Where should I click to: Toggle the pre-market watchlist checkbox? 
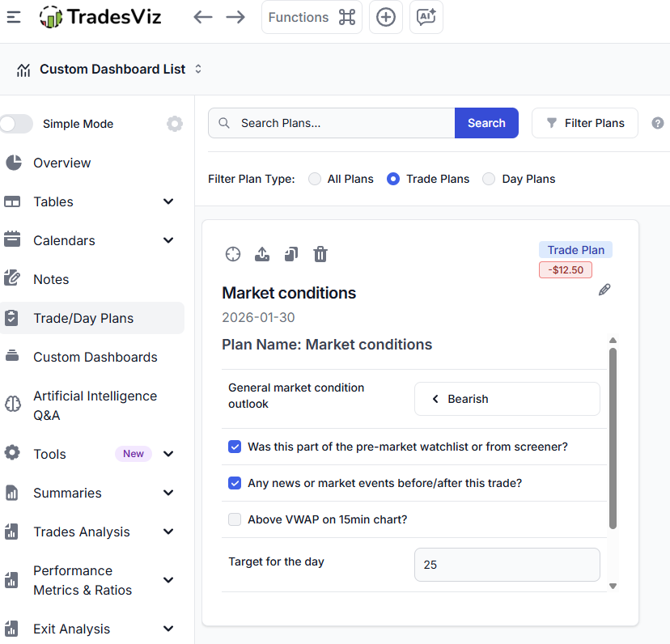[235, 447]
